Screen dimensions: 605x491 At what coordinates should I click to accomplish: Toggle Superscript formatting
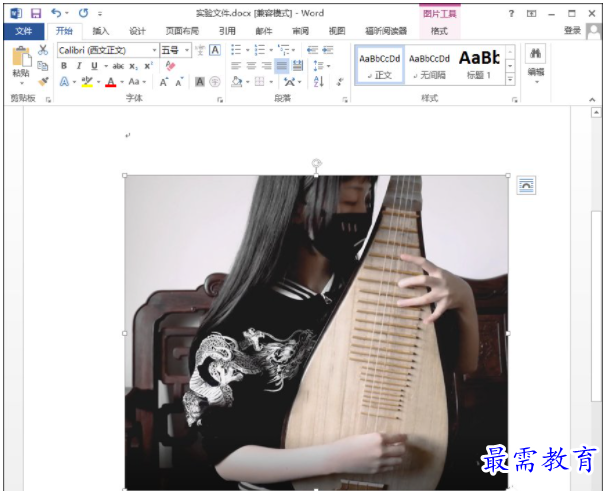point(149,66)
